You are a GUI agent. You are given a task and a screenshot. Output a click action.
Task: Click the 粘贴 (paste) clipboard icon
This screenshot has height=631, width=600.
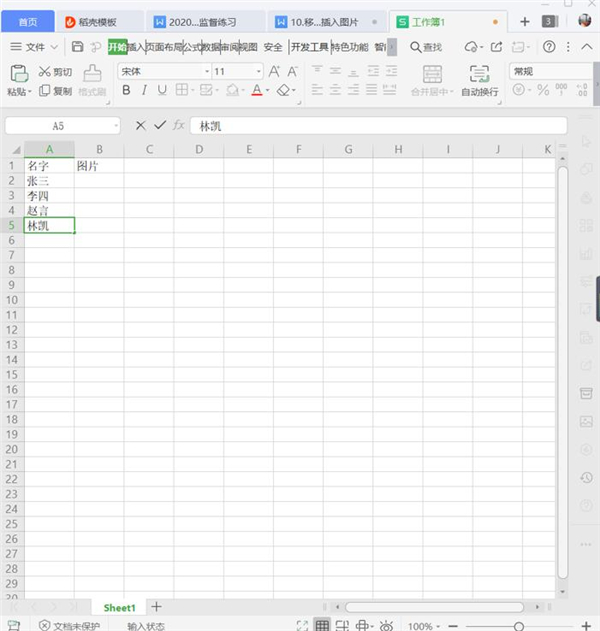pyautogui.click(x=18, y=73)
